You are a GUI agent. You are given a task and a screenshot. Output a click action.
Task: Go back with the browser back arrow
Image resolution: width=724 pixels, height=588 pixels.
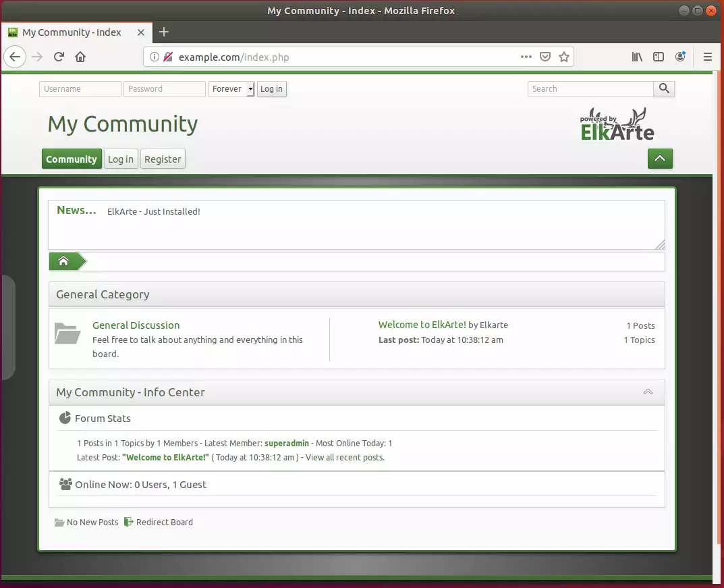tap(15, 57)
